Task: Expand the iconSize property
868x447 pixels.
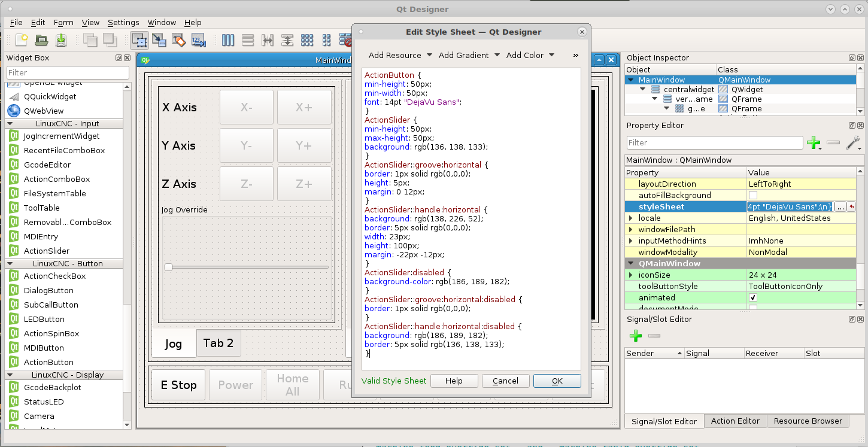Action: [x=630, y=275]
